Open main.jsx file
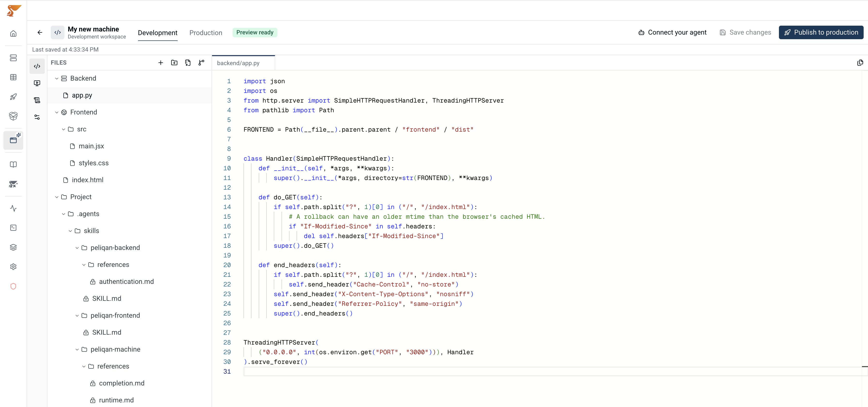This screenshot has height=407, width=868. (x=129, y=146)
